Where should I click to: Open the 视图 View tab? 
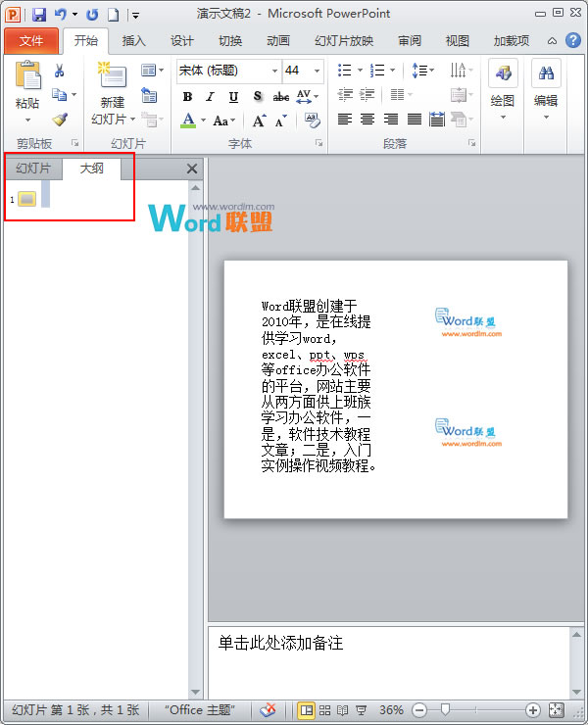click(x=457, y=41)
